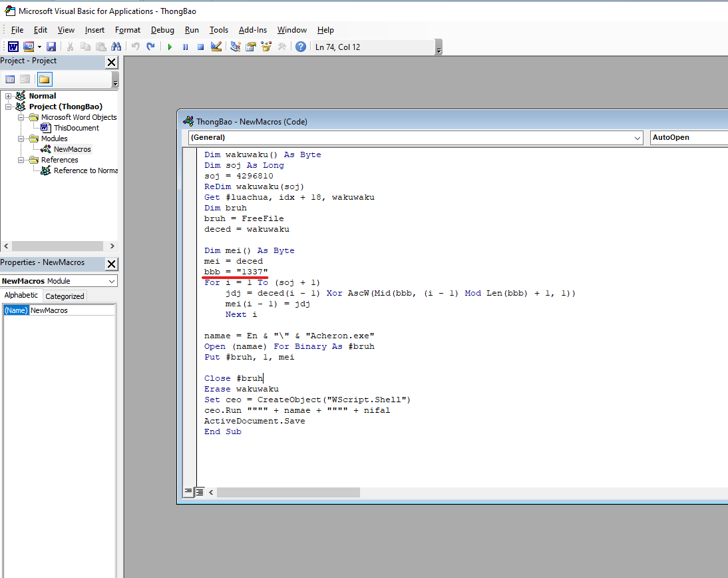Click Project pane scrollbar right arrow

112,246
